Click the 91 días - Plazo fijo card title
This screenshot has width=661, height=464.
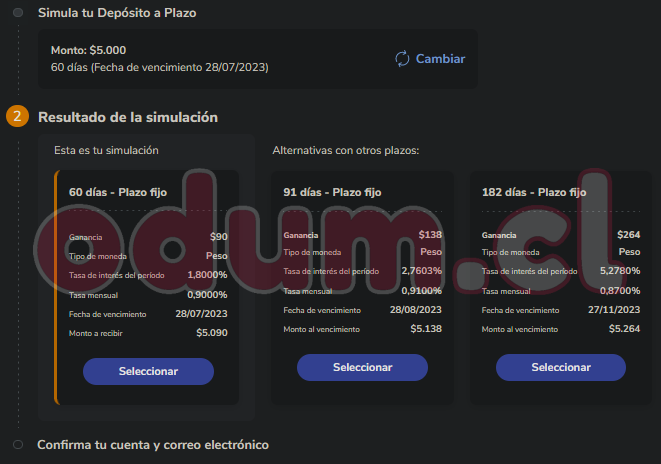(x=332, y=193)
